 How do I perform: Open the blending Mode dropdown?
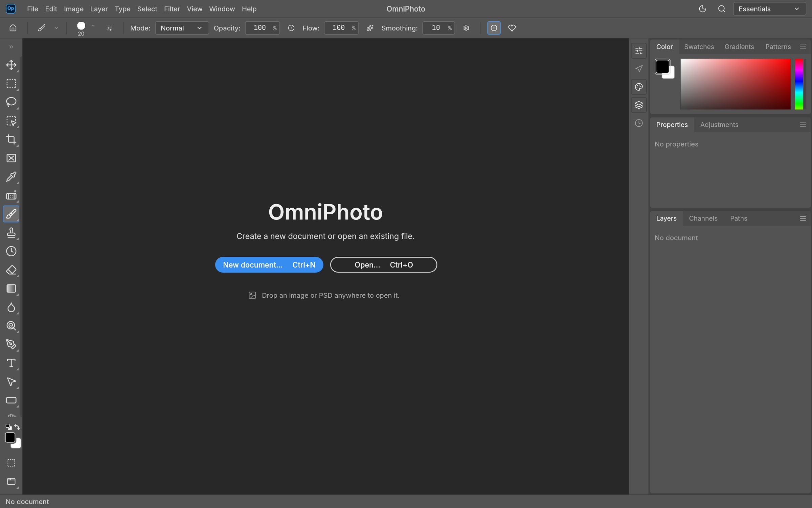click(182, 28)
